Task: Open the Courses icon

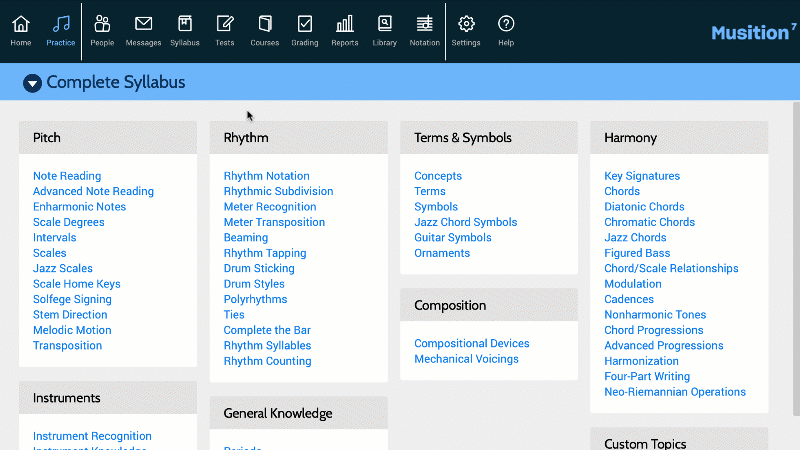Action: click(x=264, y=24)
